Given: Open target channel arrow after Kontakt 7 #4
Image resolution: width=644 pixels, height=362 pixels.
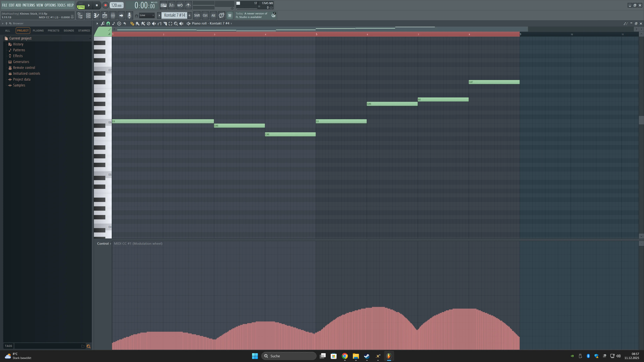Looking at the screenshot, I should pos(231,23).
